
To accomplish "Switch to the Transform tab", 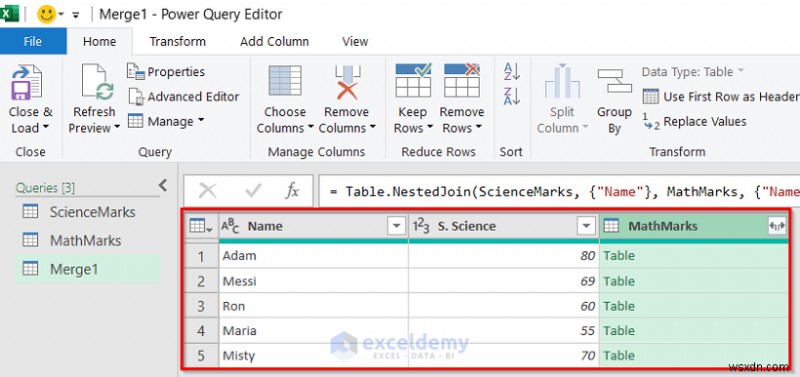I will 178,41.
